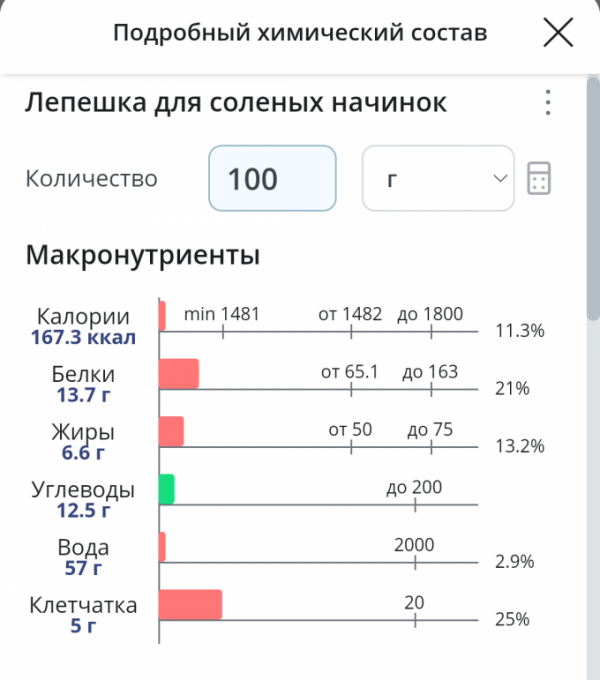Click the green Углеводы bar
The width and height of the screenshot is (600, 680).
[166, 489]
